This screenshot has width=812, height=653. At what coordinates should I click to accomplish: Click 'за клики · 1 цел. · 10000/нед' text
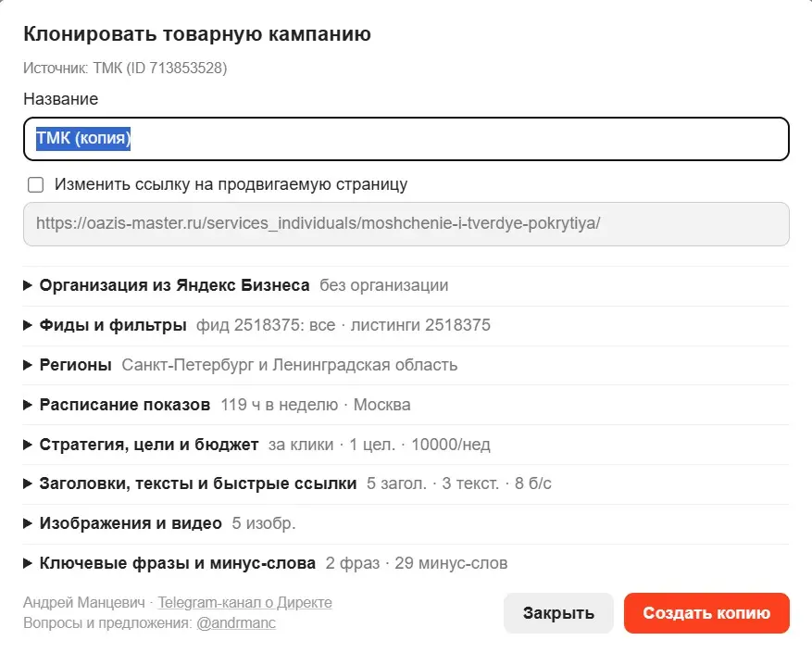coord(379,445)
